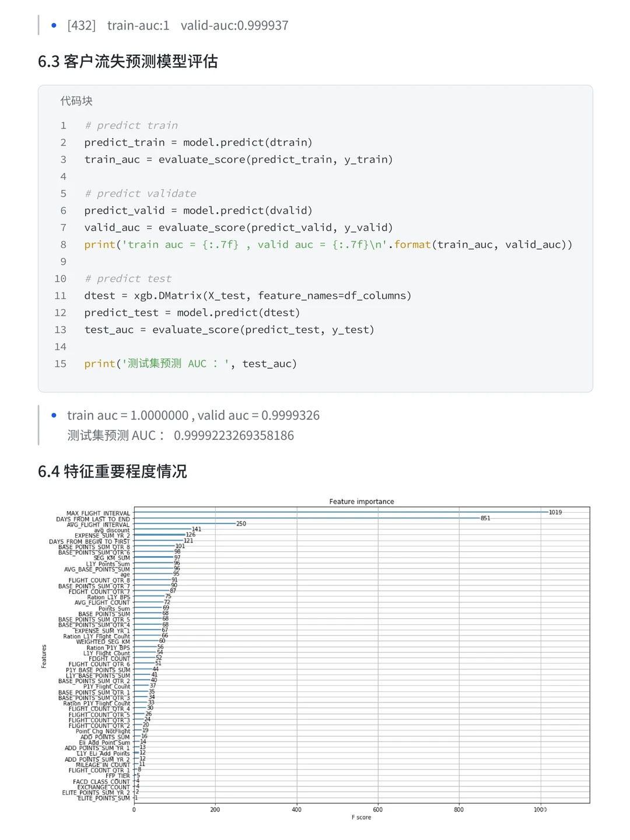Click the Eli_Add_Point_Sum feature label

coord(104,743)
